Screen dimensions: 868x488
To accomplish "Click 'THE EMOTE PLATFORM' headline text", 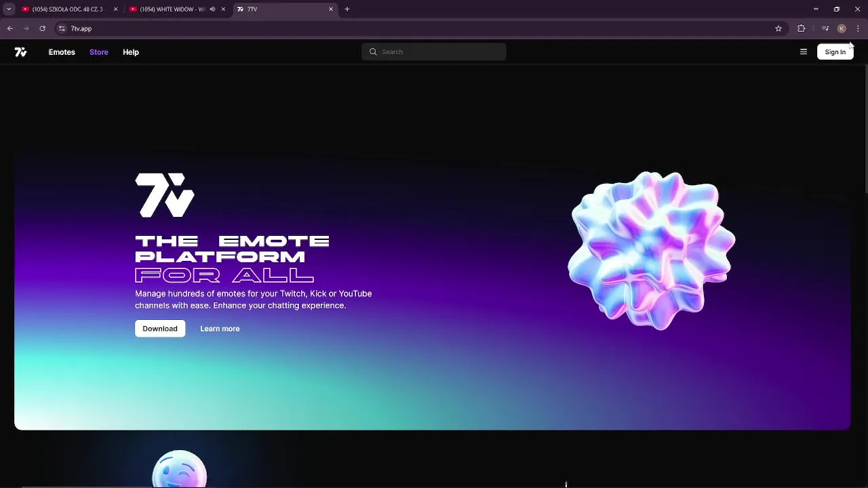I will coord(232,249).
